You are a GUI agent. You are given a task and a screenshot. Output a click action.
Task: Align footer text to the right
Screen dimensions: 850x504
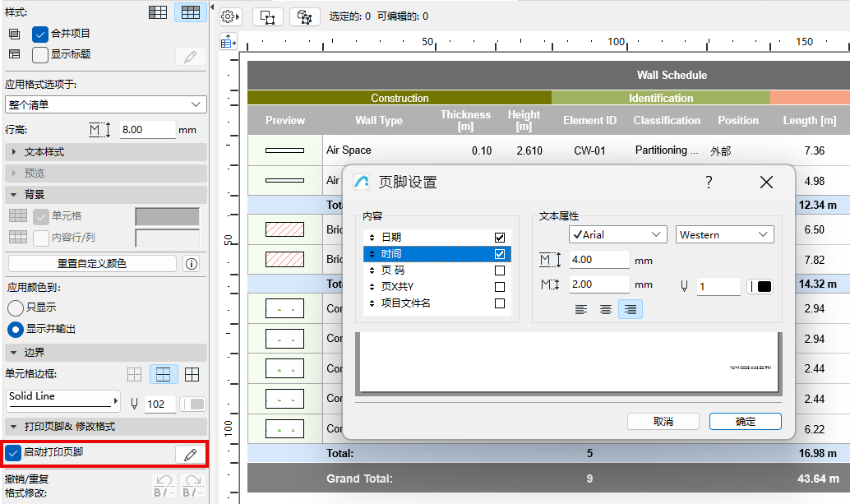coord(631,309)
